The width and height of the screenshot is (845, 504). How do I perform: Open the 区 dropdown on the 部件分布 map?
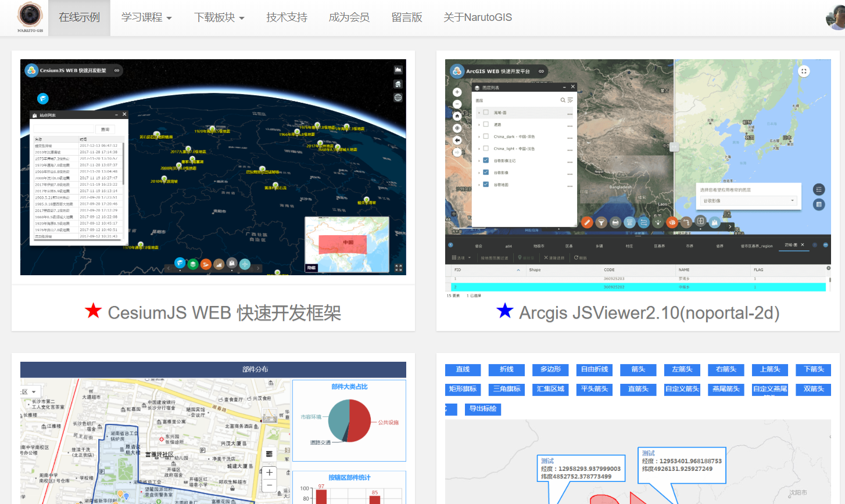coord(30,392)
